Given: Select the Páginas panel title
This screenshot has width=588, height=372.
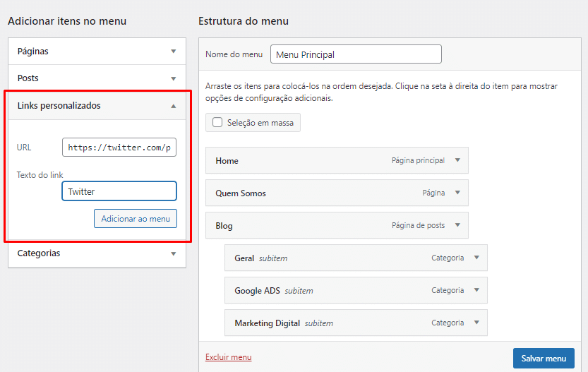Looking at the screenshot, I should (x=33, y=52).
